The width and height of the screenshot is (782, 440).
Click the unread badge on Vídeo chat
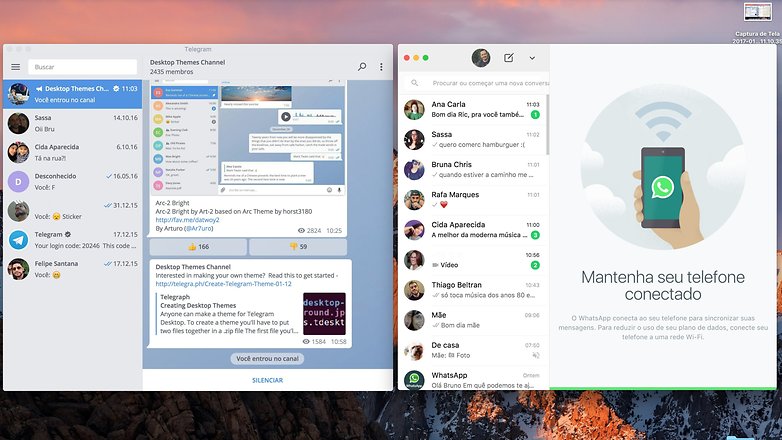535,265
